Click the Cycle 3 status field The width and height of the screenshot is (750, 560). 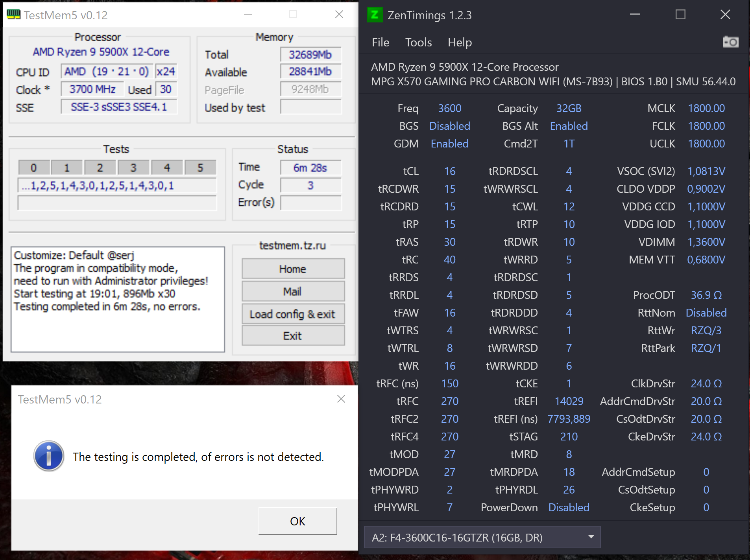pyautogui.click(x=310, y=185)
